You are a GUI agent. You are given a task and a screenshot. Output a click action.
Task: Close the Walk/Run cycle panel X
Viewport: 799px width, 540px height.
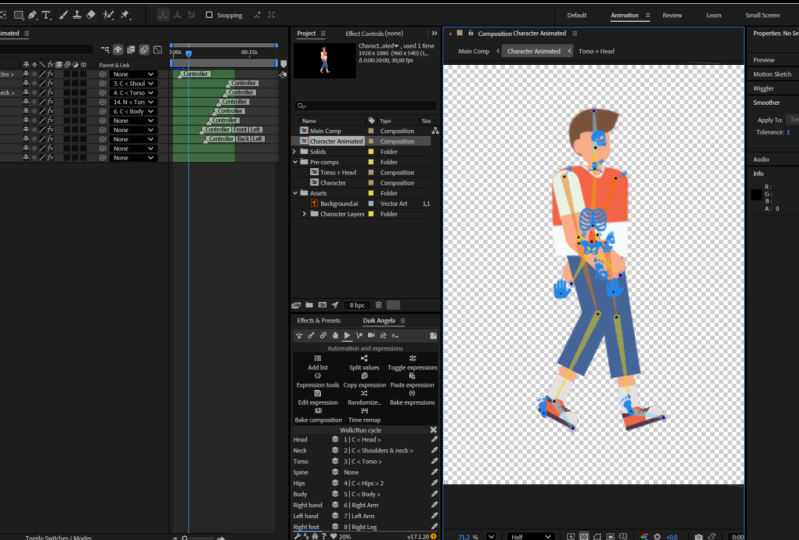coord(433,430)
